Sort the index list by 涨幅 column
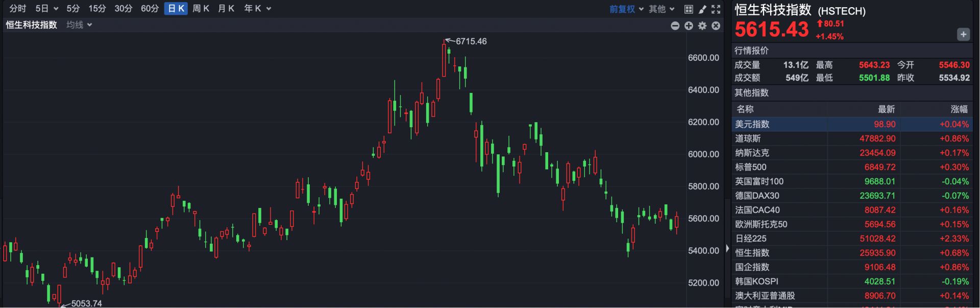980x308 pixels. (x=959, y=109)
